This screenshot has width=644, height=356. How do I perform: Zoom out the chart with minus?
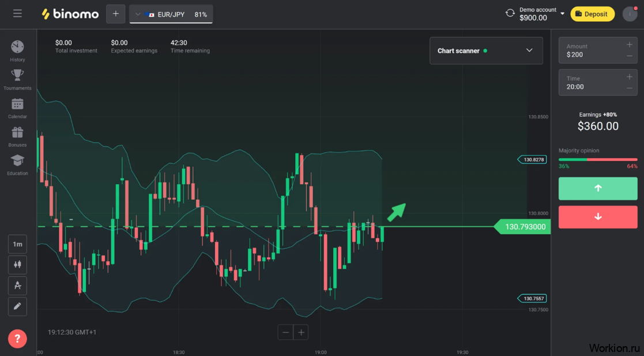click(x=285, y=332)
